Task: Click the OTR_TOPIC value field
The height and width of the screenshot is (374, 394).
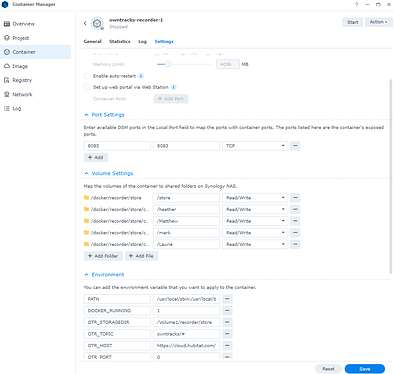Action: (186, 334)
